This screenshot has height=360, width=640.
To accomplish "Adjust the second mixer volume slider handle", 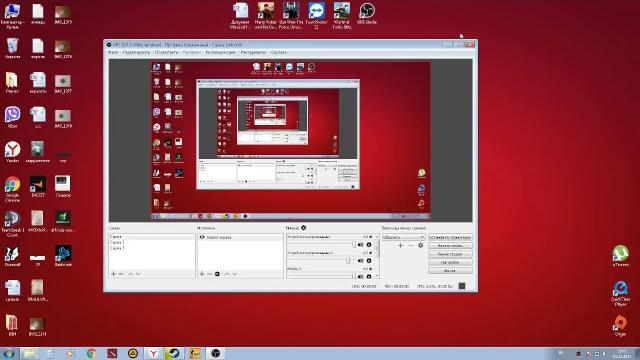I will click(x=348, y=261).
